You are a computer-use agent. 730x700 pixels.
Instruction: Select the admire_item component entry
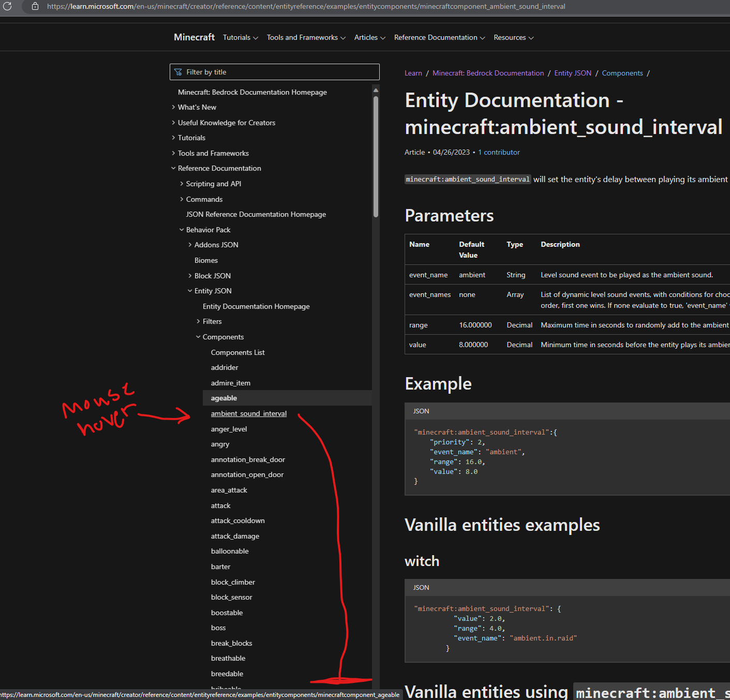pos(231,383)
